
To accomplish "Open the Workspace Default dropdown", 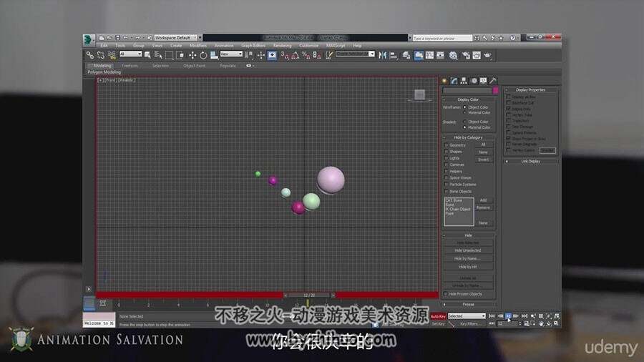I will [x=175, y=38].
